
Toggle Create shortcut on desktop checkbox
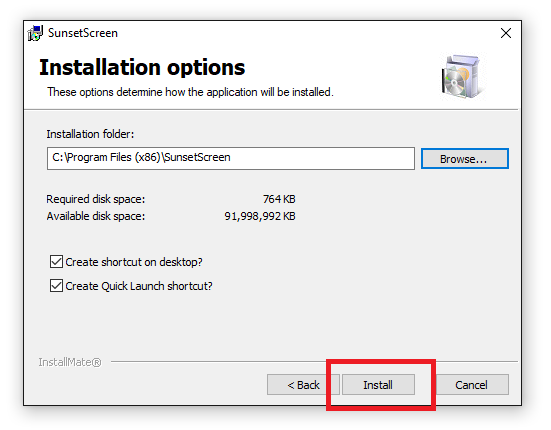click(x=56, y=262)
